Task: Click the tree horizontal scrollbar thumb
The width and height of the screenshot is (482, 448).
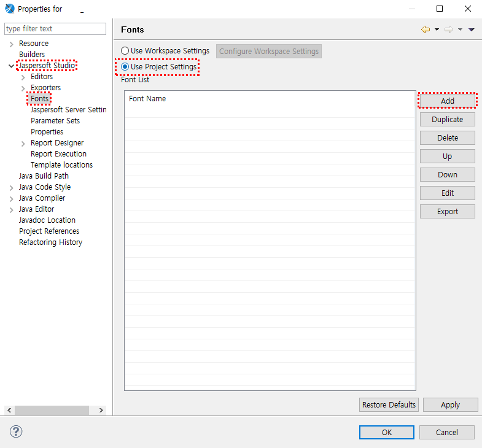Action: pyautogui.click(x=52, y=410)
